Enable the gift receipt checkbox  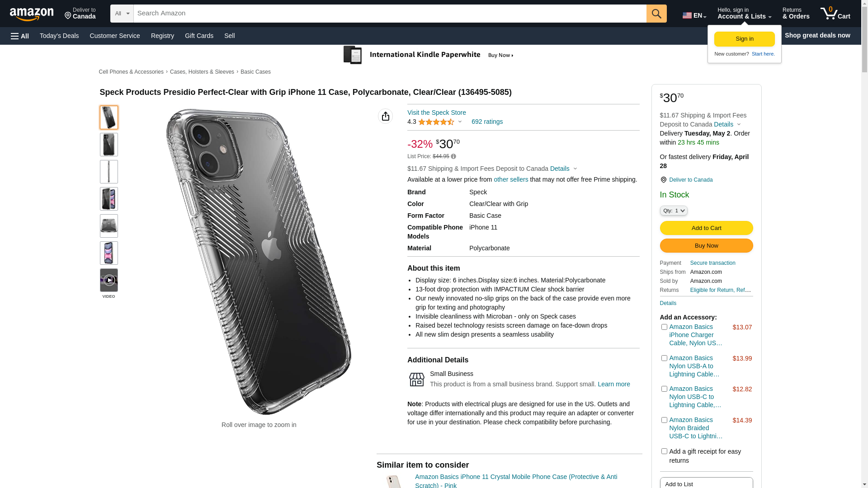664,451
